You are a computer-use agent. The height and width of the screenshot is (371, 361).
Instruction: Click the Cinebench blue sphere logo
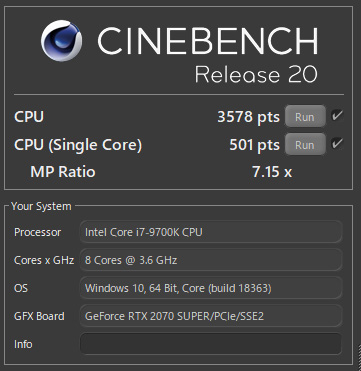[61, 41]
